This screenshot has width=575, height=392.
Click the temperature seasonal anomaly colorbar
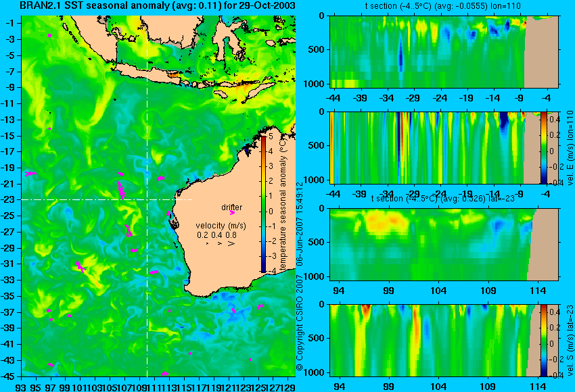click(x=263, y=204)
